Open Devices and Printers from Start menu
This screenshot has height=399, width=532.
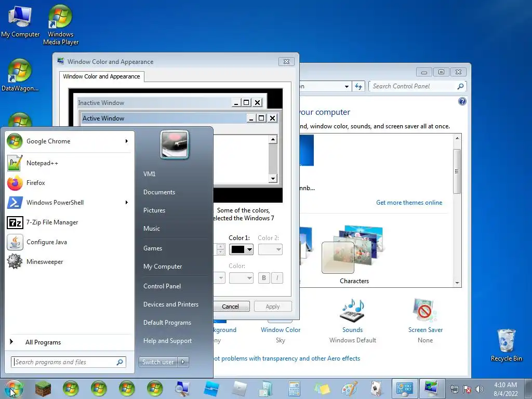coord(170,304)
